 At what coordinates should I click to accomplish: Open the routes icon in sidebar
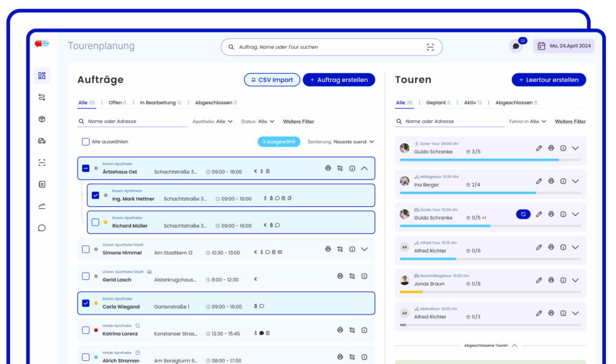[x=42, y=97]
